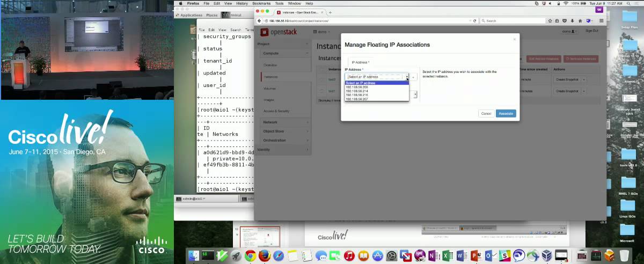Open Finder from the Dock

point(194,255)
